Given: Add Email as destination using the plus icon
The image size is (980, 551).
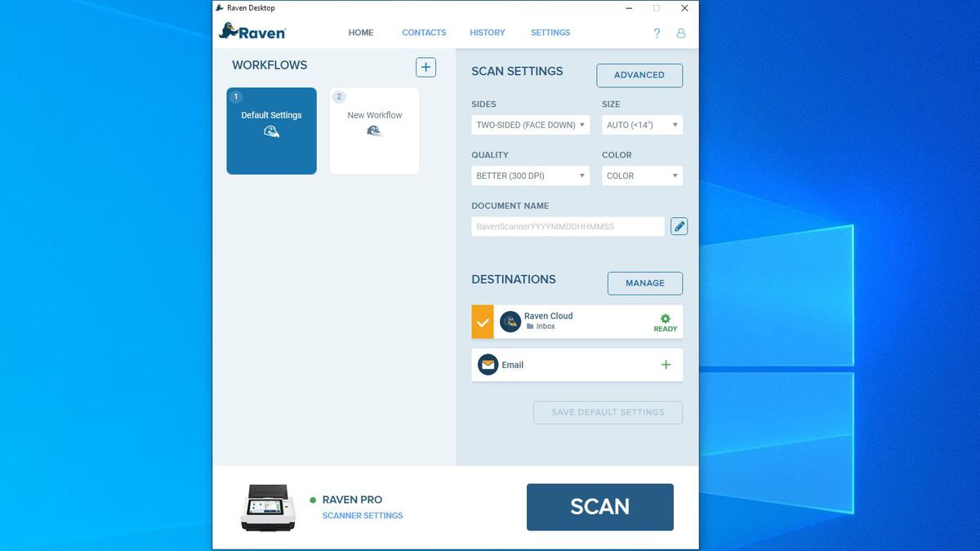Looking at the screenshot, I should click(x=666, y=365).
